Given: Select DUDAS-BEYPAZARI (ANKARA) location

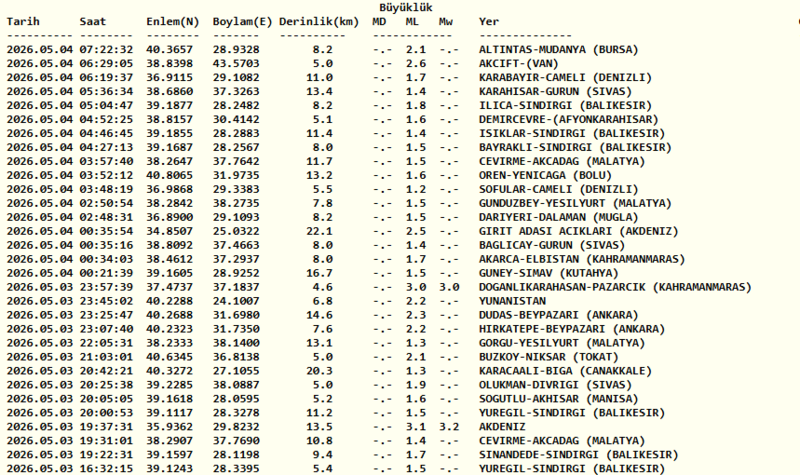Looking at the screenshot, I should click(559, 315).
